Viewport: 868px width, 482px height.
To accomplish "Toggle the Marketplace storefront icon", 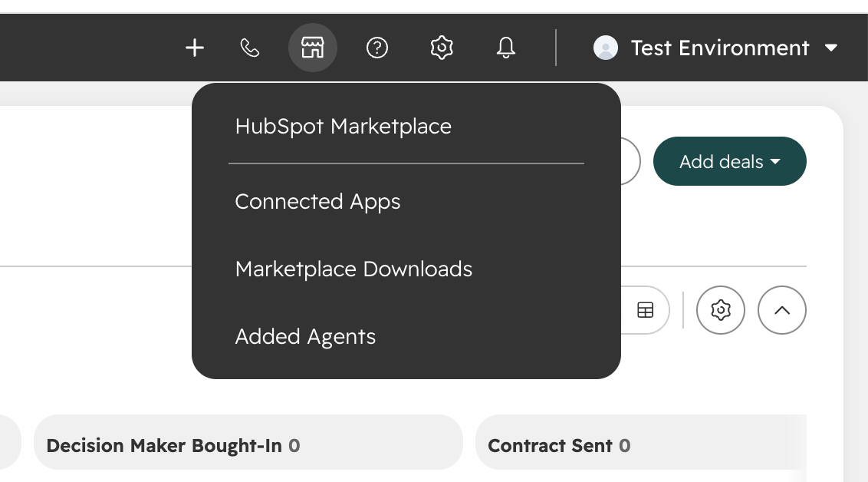I will [313, 48].
